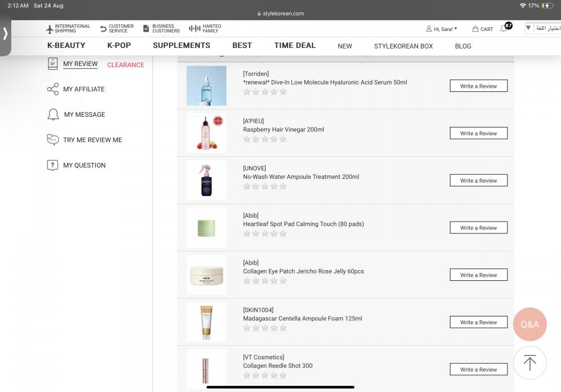The width and height of the screenshot is (561, 392).
Task: Open the K-BEAUTY menu
Action: [66, 46]
